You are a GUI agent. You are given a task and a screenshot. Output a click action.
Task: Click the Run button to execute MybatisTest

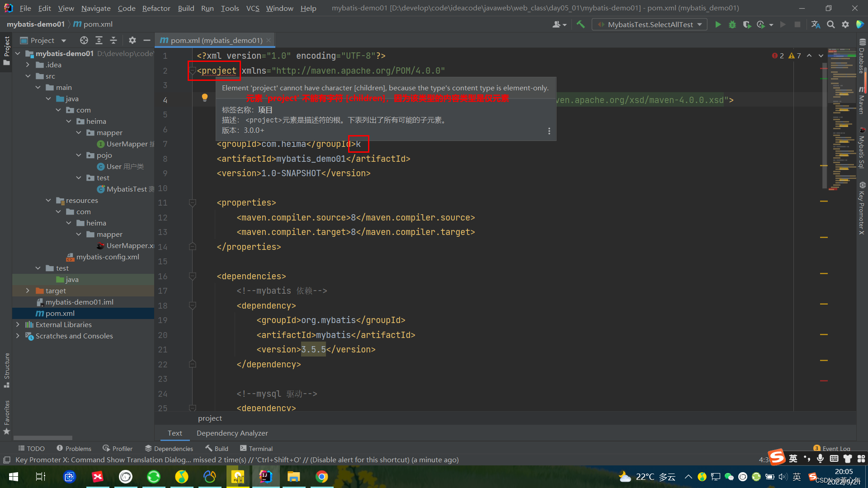coord(718,24)
